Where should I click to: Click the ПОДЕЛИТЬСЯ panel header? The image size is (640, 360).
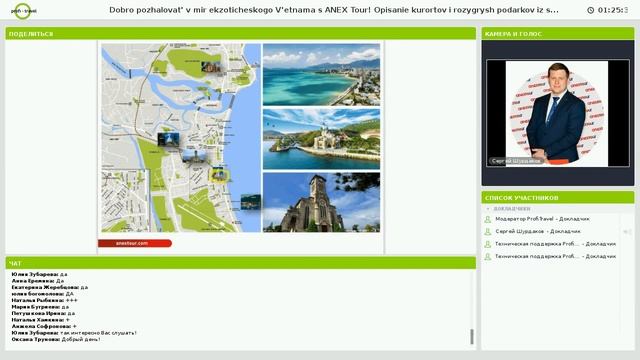tap(240, 34)
